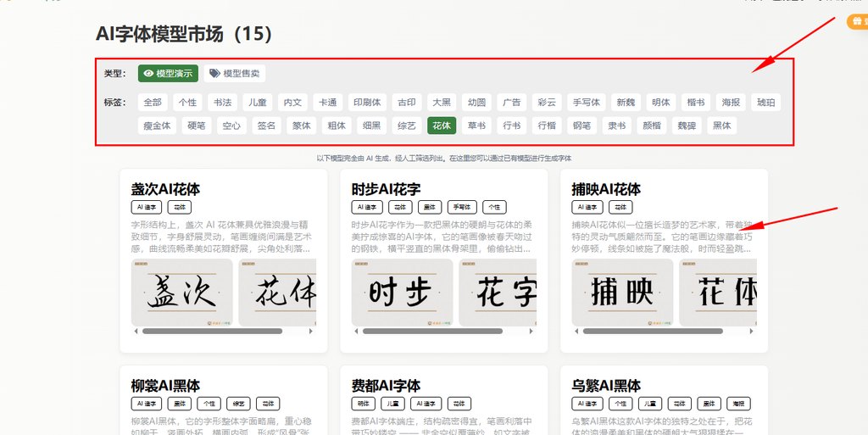
Task: Select the 模型演示 type filter
Action: 169,73
